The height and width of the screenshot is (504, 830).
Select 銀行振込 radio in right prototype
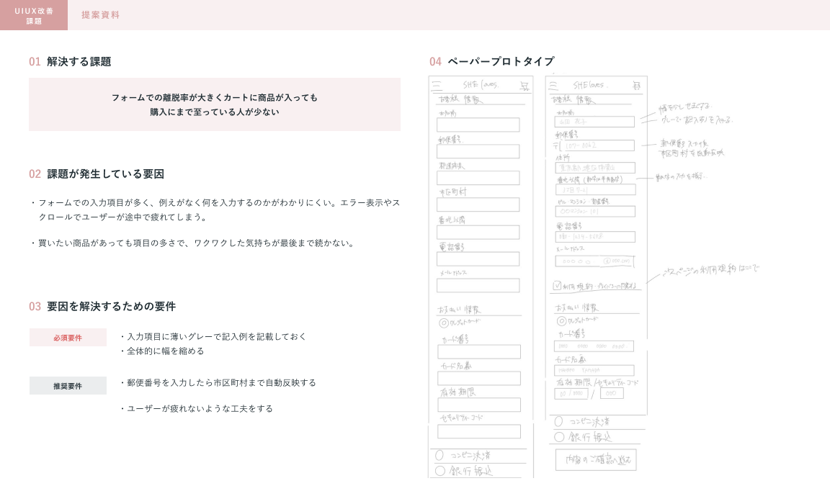(559, 437)
